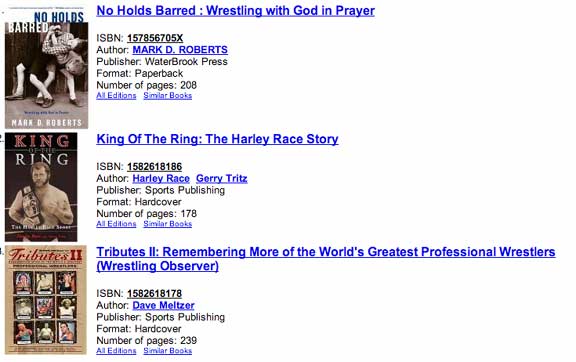This screenshot has height=362, width=576.
Task: Open Tributes II book title link
Action: (326, 259)
